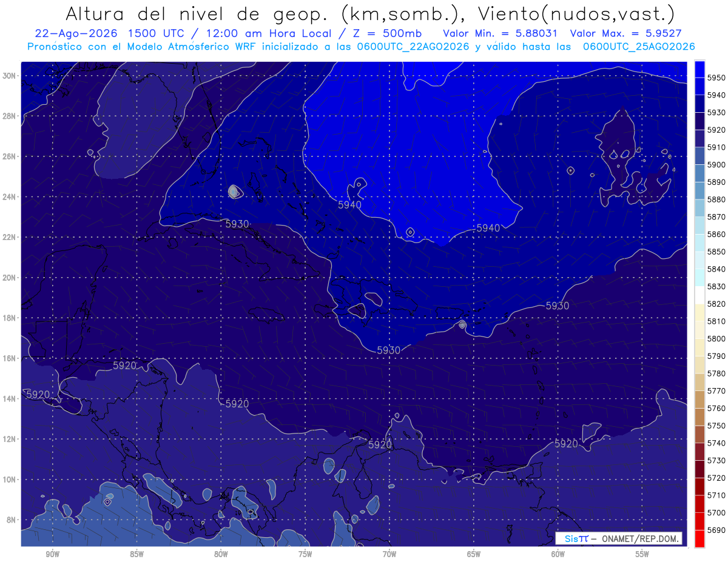728x562 pixels.
Task: Click the '24N' latitude axis label
Action: click(x=8, y=197)
